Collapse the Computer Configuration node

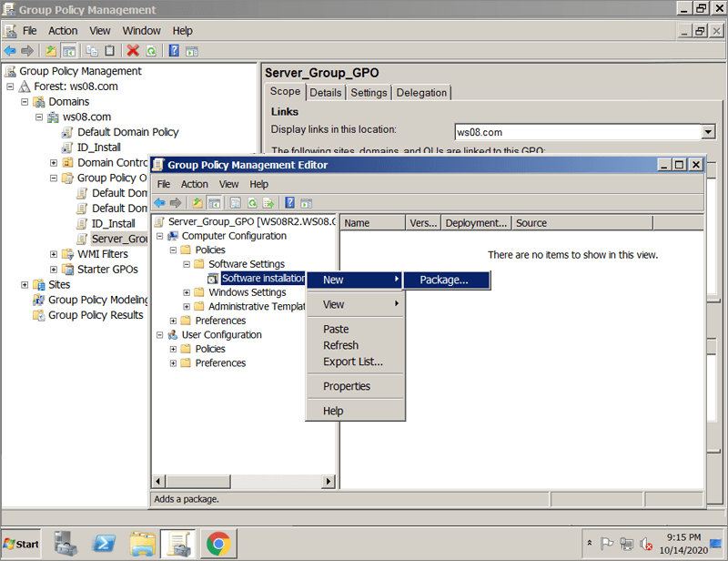tap(160, 236)
